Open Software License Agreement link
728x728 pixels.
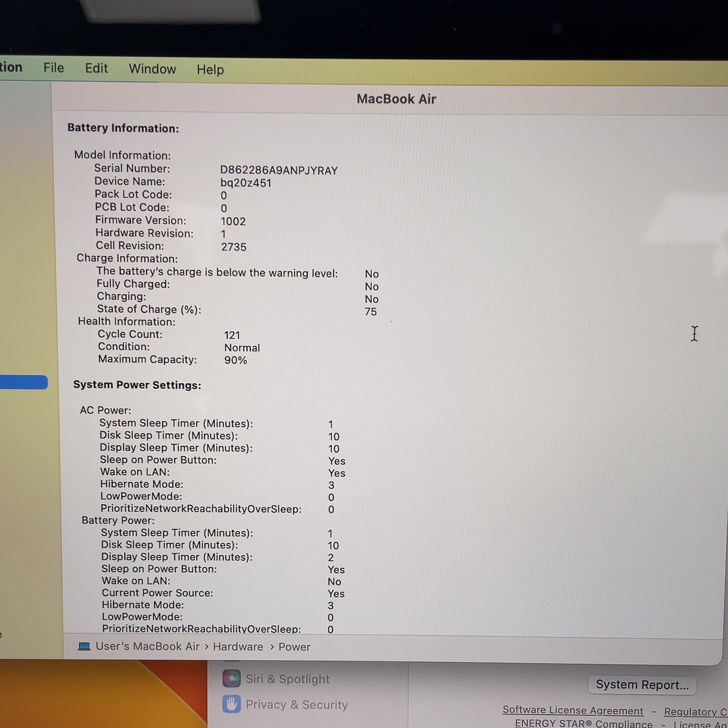pos(573,710)
